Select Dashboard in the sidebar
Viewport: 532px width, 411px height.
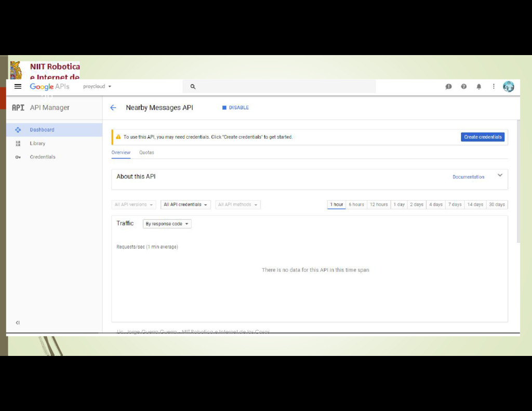(54, 130)
